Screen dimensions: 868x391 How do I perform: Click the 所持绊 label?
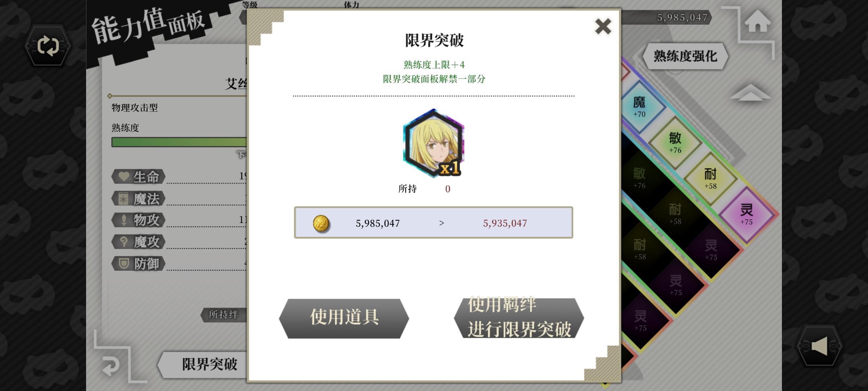tap(224, 315)
